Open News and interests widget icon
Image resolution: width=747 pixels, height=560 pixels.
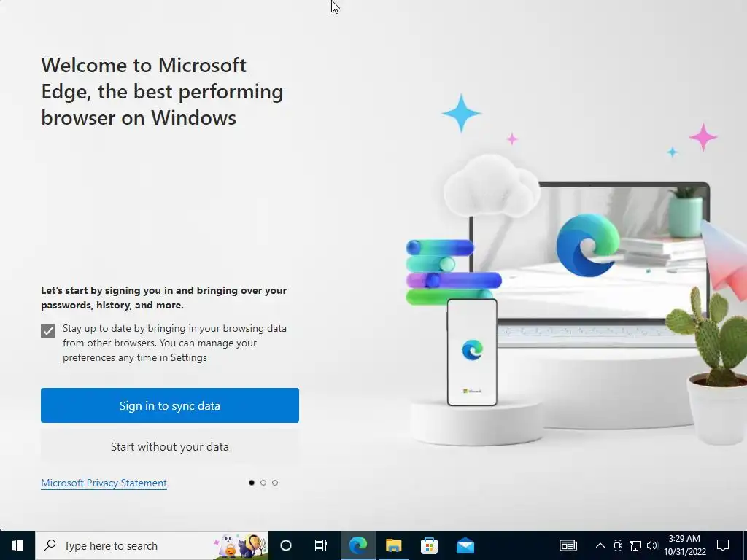tap(568, 545)
